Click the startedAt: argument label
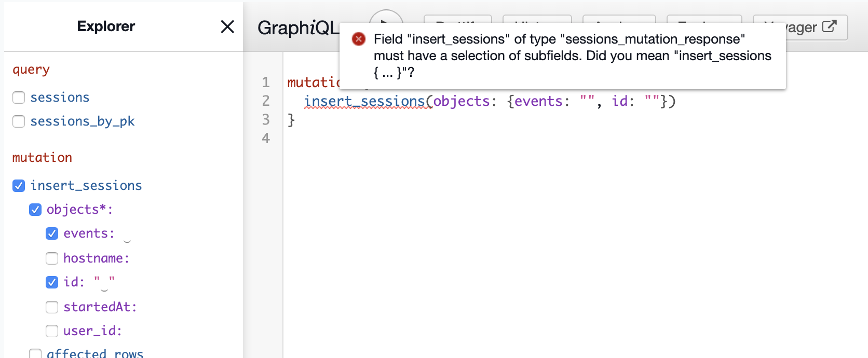The image size is (868, 358). (x=100, y=307)
